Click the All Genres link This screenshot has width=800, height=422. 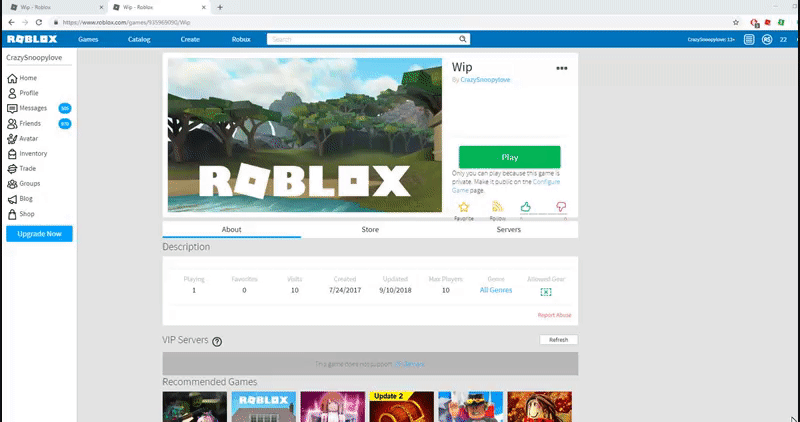[496, 290]
